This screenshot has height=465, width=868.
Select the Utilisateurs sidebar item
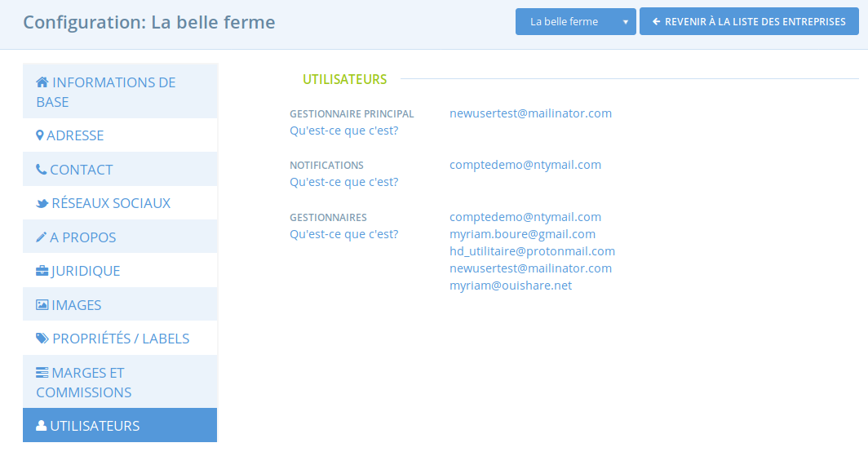[120, 425]
